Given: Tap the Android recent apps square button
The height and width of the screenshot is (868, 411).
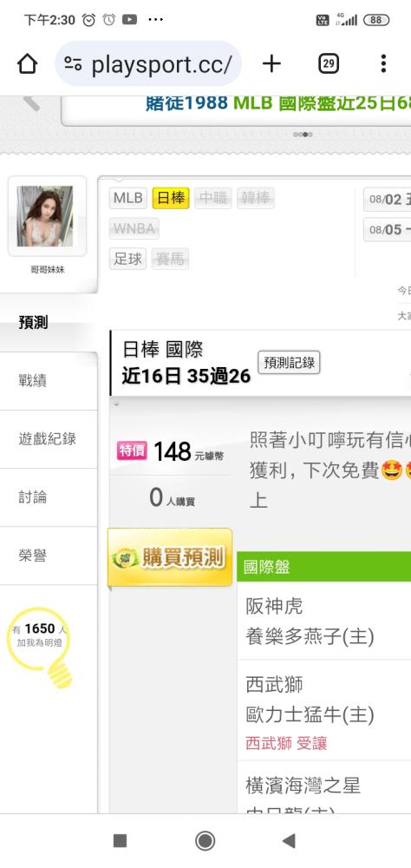Looking at the screenshot, I should pos(120,841).
